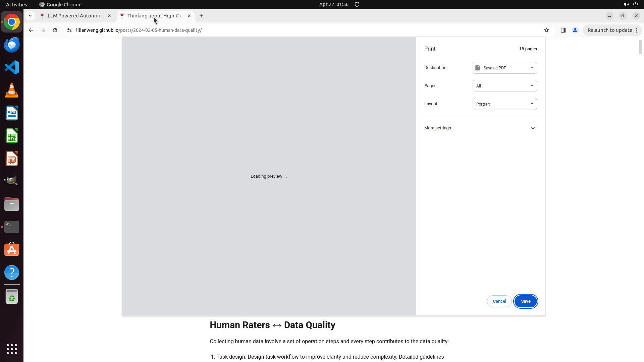Select the Thinking about High-Quality tab

click(x=155, y=16)
